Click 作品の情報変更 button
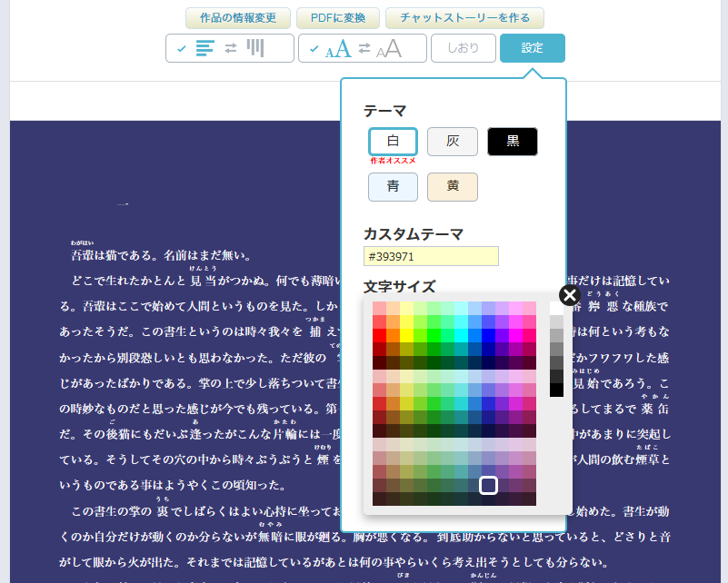The width and height of the screenshot is (728, 583). [237, 18]
